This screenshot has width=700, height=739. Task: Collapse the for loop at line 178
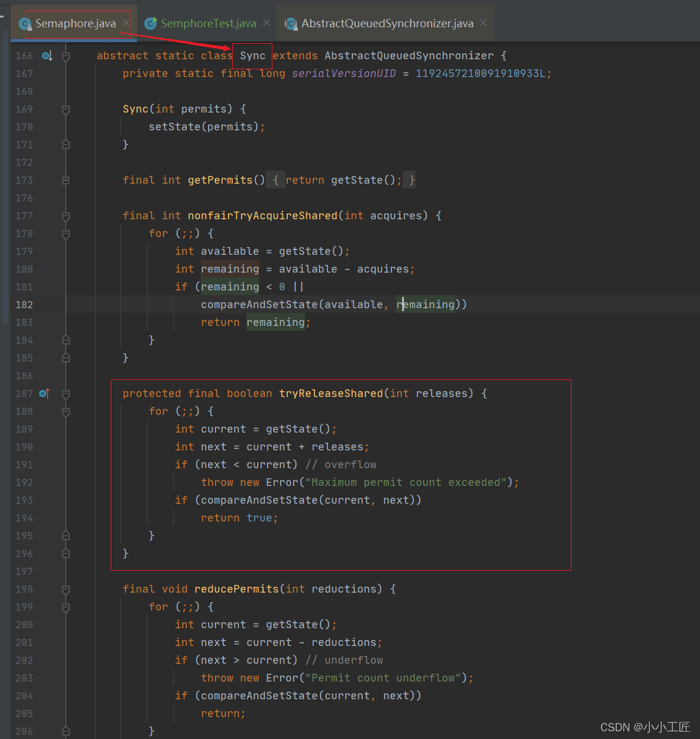(x=66, y=233)
